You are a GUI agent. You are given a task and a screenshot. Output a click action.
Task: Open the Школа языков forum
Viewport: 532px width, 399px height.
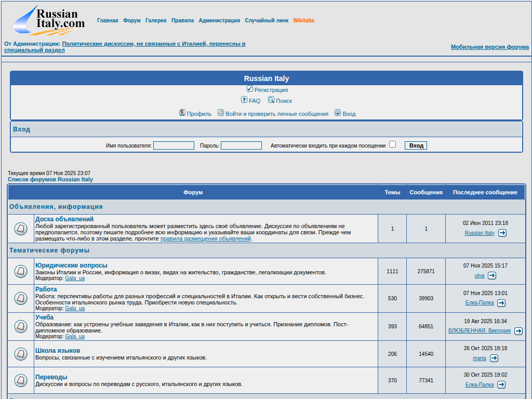tap(58, 351)
